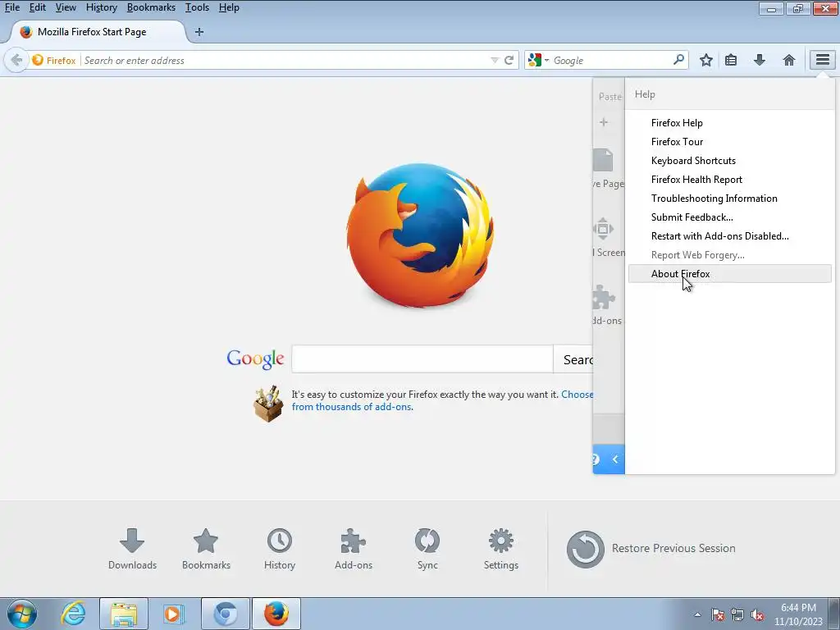
Task: Choose Restart with Add-ons Disabled...
Action: pos(729,236)
